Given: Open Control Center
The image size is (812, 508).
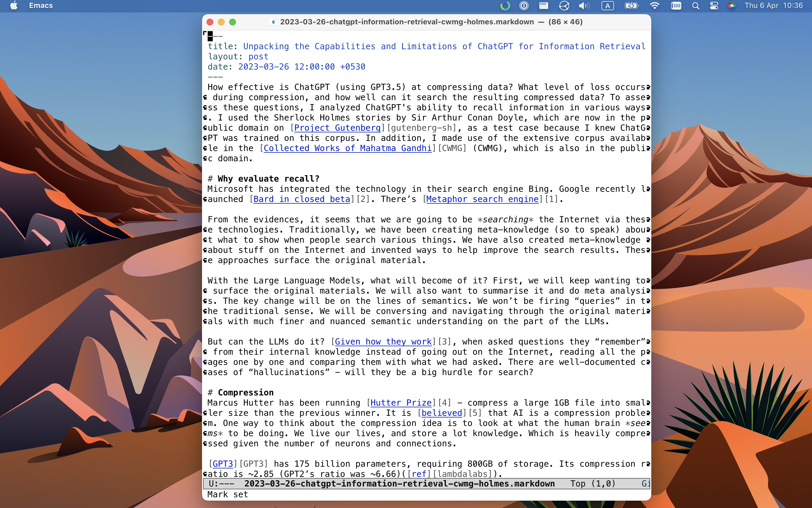Looking at the screenshot, I should click(714, 6).
